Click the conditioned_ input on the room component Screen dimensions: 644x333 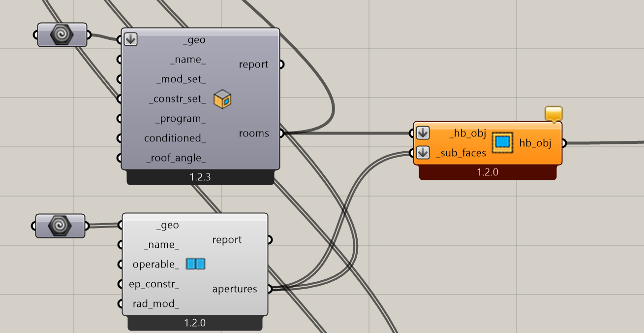[175, 138]
